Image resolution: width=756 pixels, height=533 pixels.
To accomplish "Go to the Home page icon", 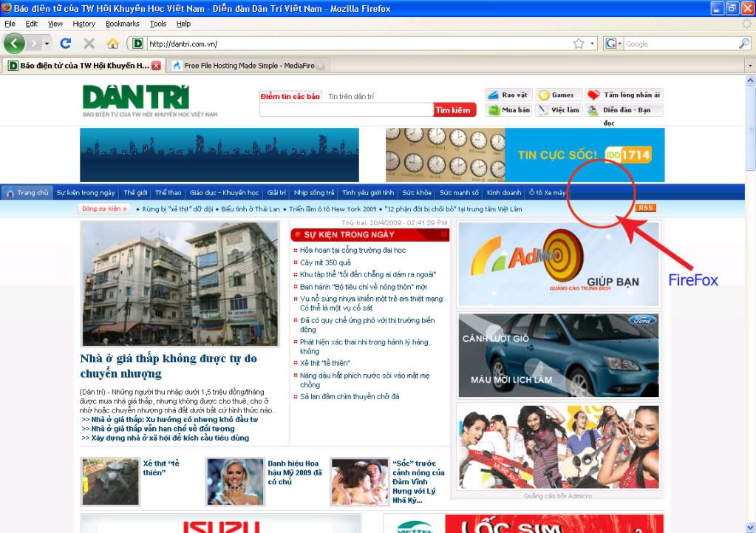I will point(113,44).
